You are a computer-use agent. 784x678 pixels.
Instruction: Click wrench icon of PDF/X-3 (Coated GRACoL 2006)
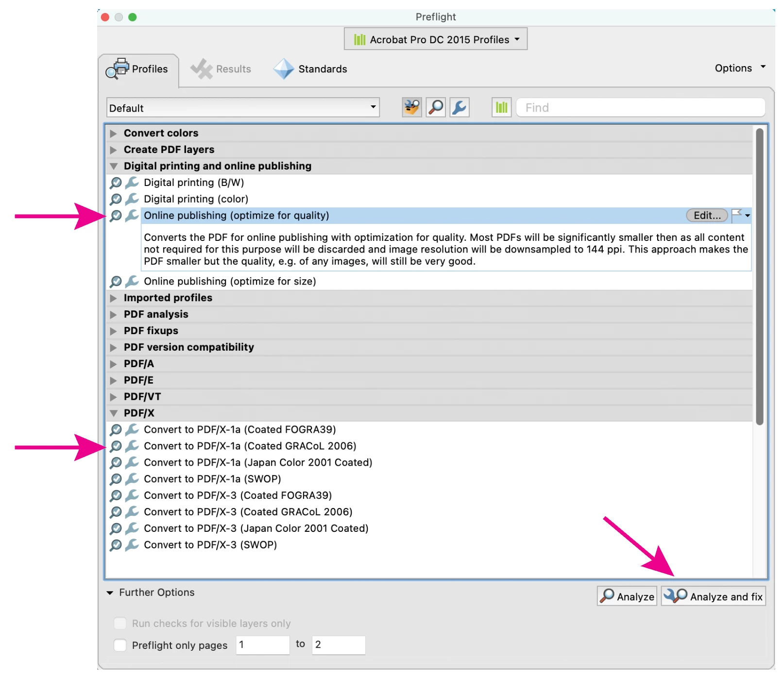pos(132,512)
